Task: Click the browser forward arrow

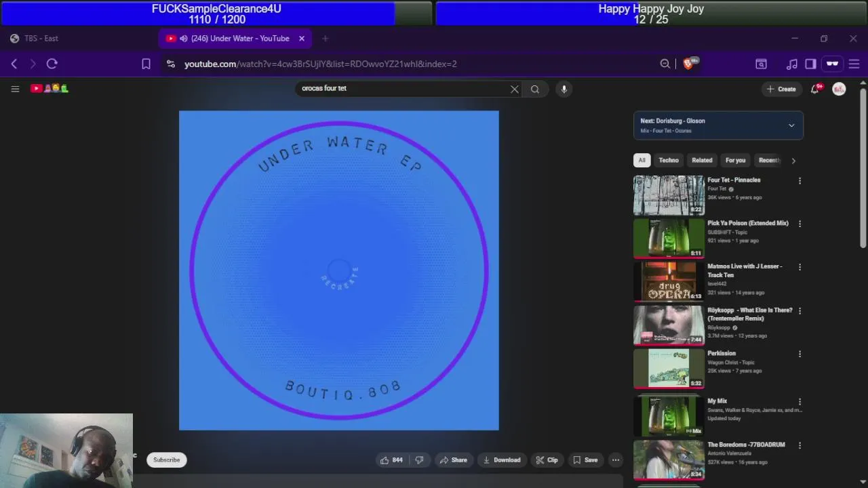Action: (33, 64)
